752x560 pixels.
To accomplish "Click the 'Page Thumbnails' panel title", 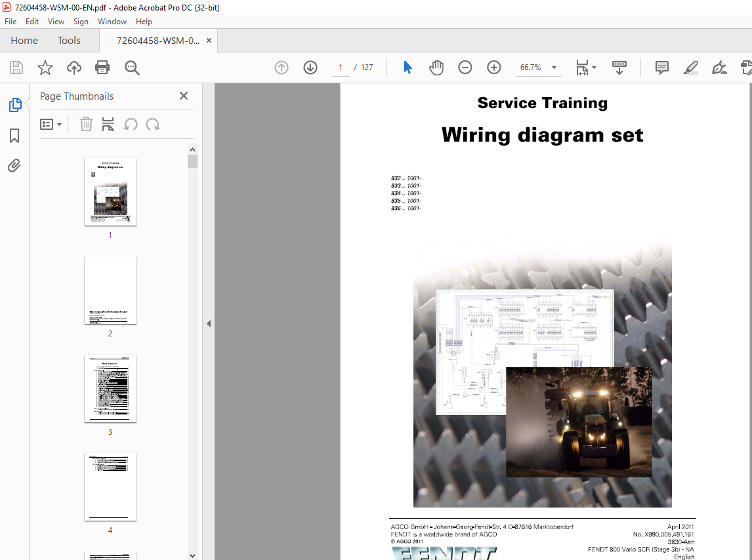I will 77,96.
